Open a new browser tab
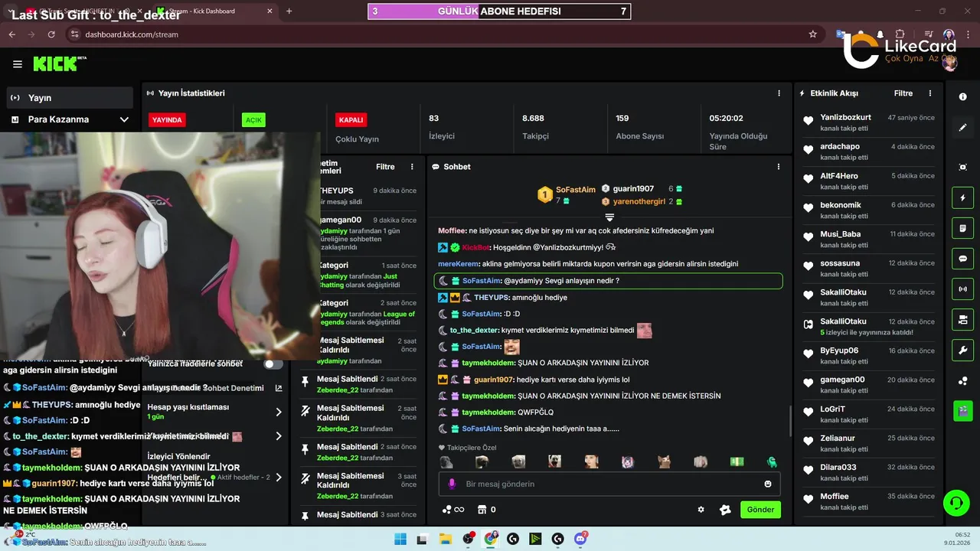Viewport: 980px width, 551px height. (x=289, y=11)
